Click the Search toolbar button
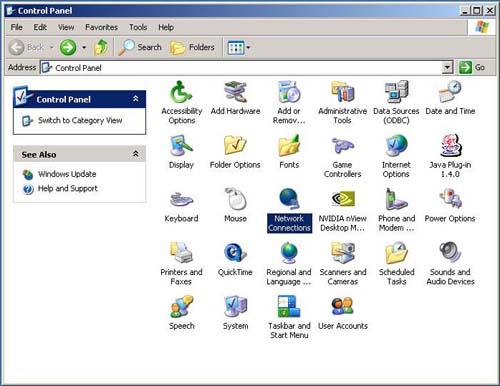This screenshot has height=386, width=500. tap(140, 47)
